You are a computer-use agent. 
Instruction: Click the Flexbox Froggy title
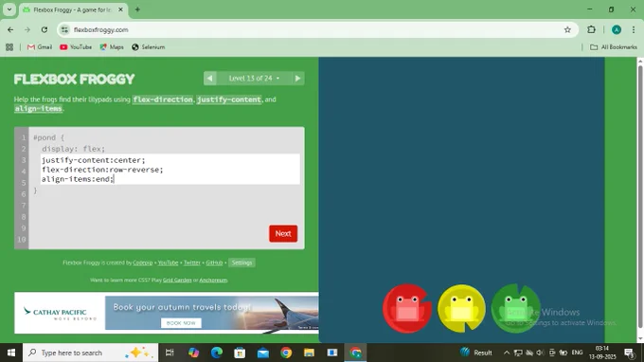[74, 79]
